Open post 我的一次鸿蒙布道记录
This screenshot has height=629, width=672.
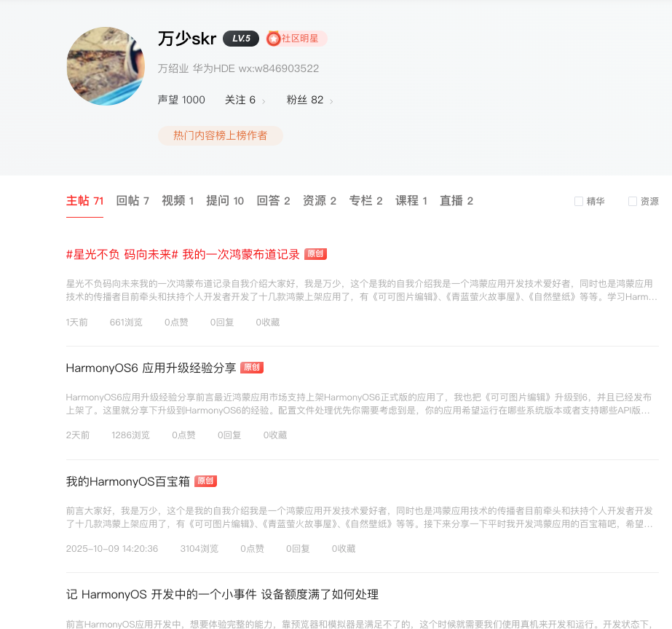(183, 255)
